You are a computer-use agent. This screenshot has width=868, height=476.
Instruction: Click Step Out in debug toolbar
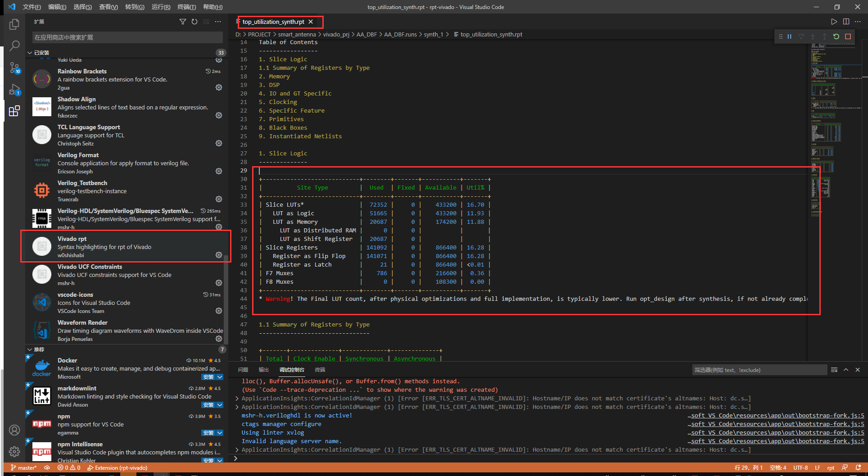click(x=824, y=36)
